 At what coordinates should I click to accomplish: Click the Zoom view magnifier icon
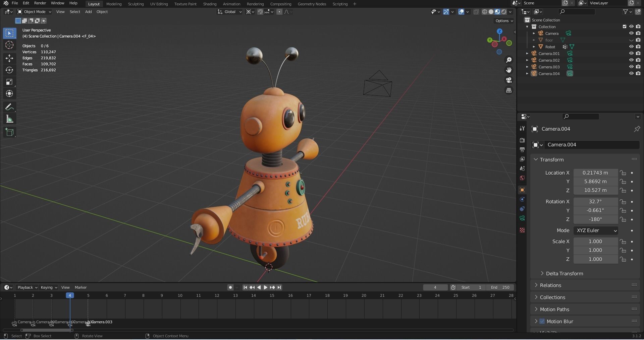[509, 60]
